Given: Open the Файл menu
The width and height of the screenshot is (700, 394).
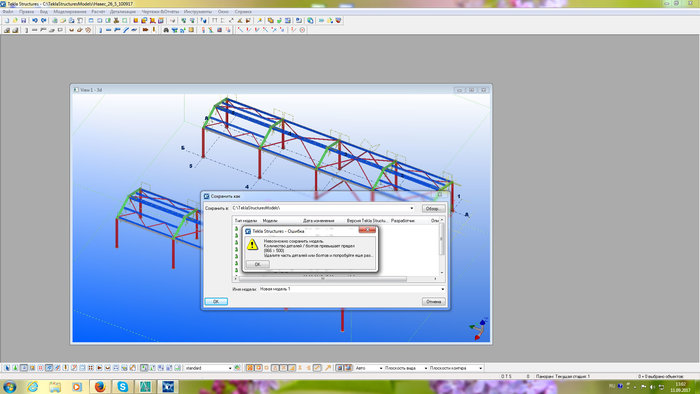Looking at the screenshot, I should (8, 12).
